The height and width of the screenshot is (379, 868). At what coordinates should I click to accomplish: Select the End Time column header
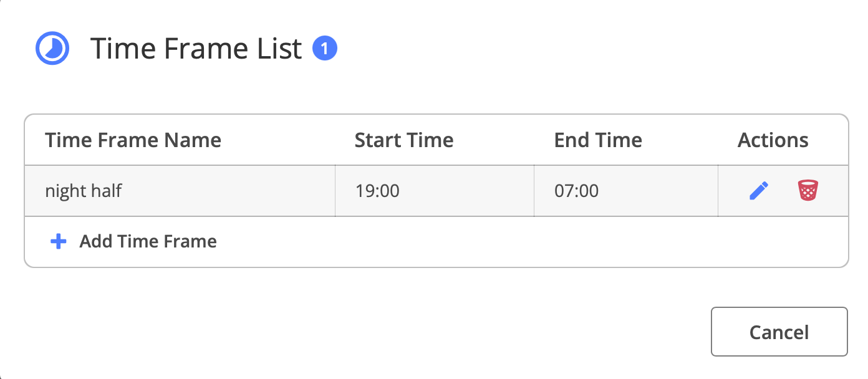598,140
